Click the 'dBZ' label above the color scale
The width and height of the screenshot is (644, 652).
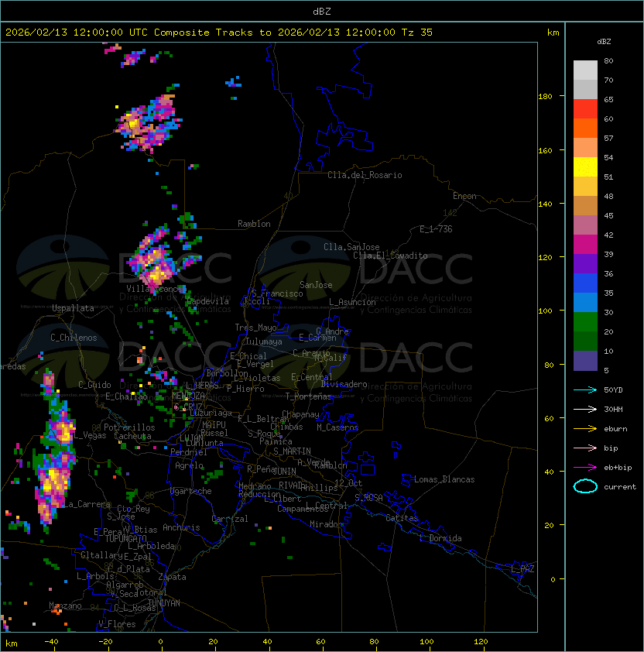click(604, 42)
